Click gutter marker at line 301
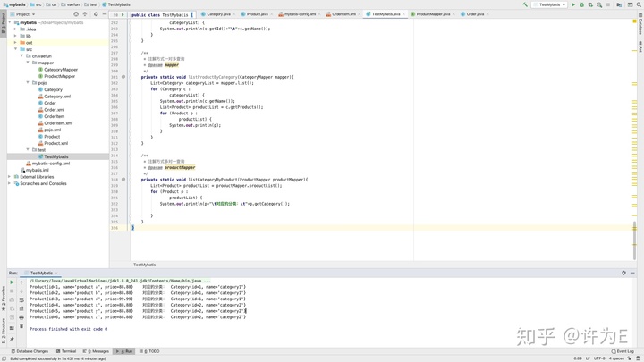The width and height of the screenshot is (644, 362). tap(123, 77)
